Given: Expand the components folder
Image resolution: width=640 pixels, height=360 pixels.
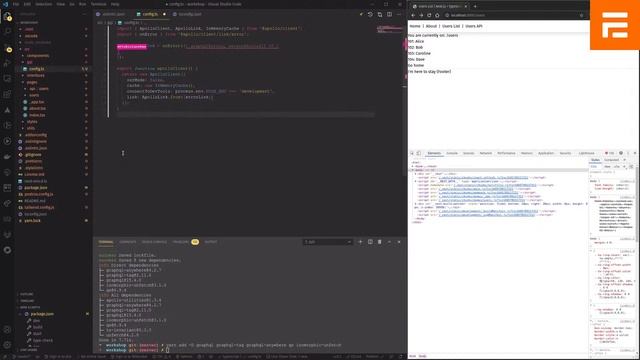Looking at the screenshot, I should tap(38, 56).
